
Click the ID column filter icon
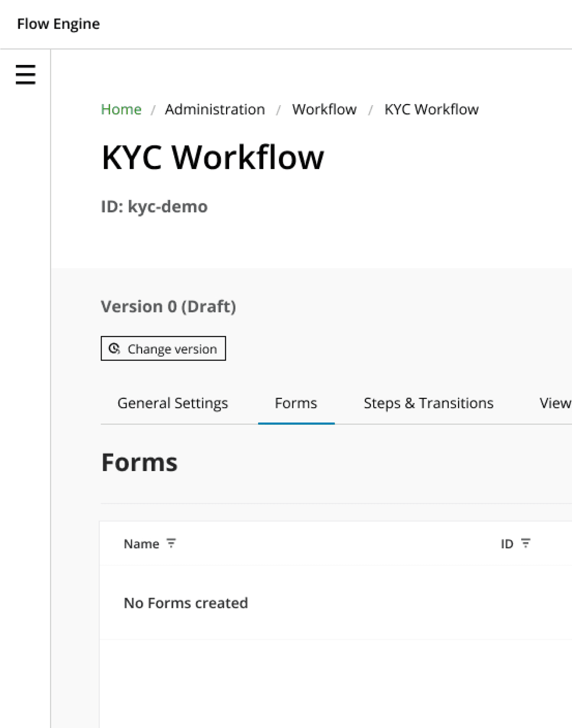(526, 543)
